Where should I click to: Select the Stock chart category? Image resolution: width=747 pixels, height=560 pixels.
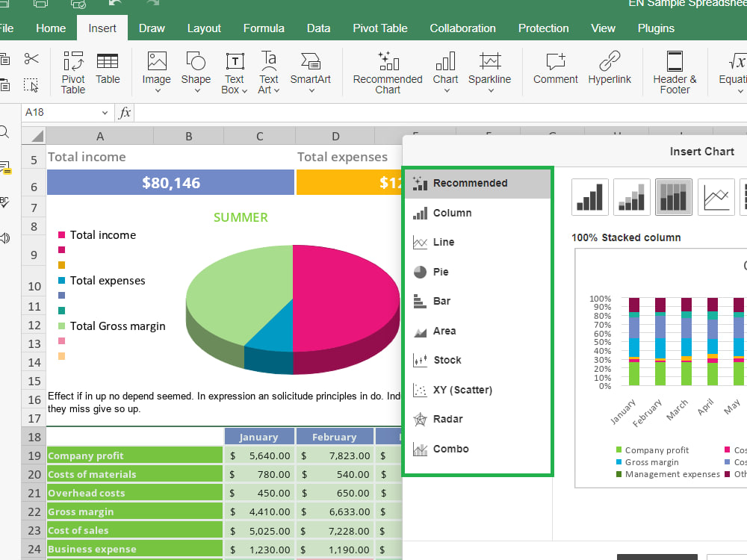click(477, 361)
